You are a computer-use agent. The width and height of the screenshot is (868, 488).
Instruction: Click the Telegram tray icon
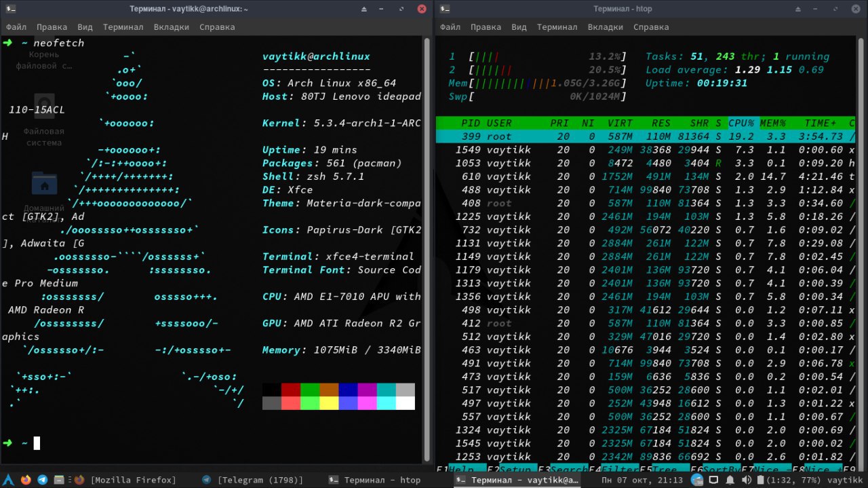[697, 480]
